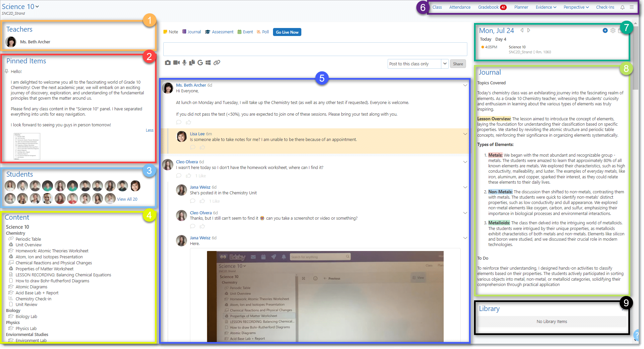
Task: Select the Event post type
Action: pyautogui.click(x=245, y=32)
